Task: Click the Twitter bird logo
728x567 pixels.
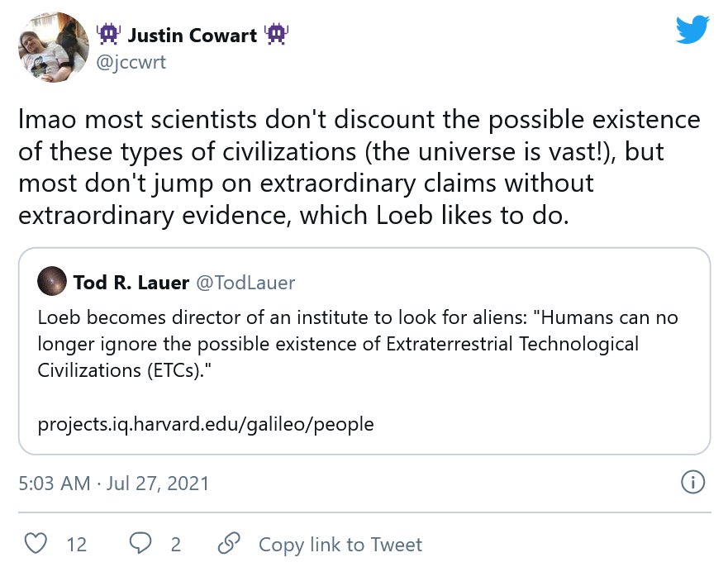Action: click(692, 30)
